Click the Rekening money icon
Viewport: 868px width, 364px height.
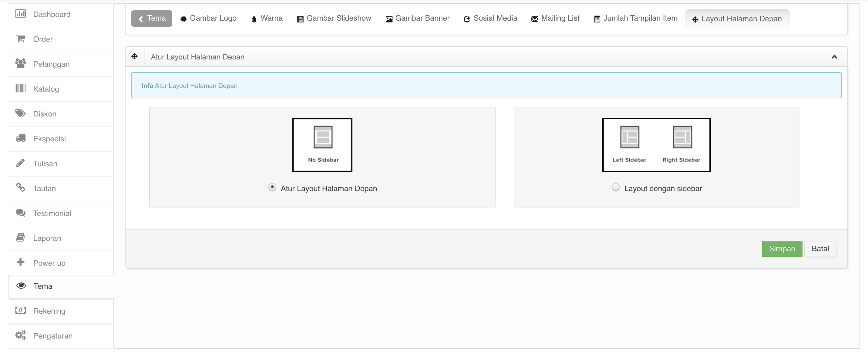[21, 310]
